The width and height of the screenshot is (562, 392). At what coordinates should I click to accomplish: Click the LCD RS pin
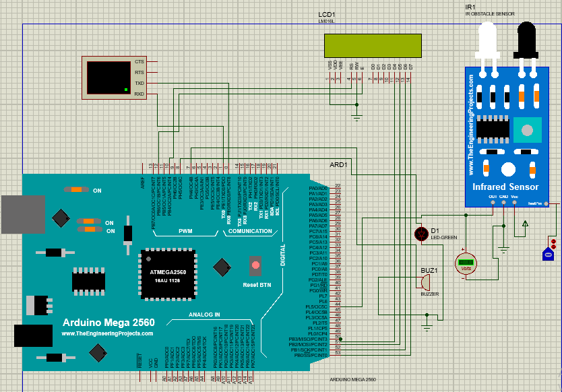[351, 79]
